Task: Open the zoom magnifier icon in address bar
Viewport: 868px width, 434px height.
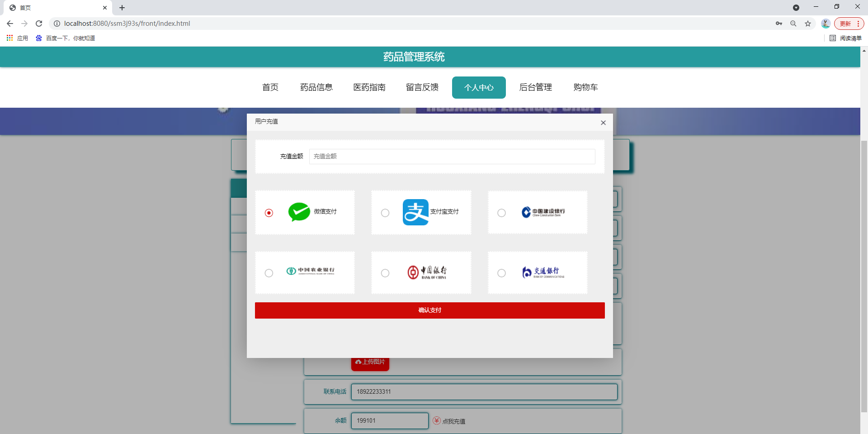Action: pyautogui.click(x=793, y=24)
